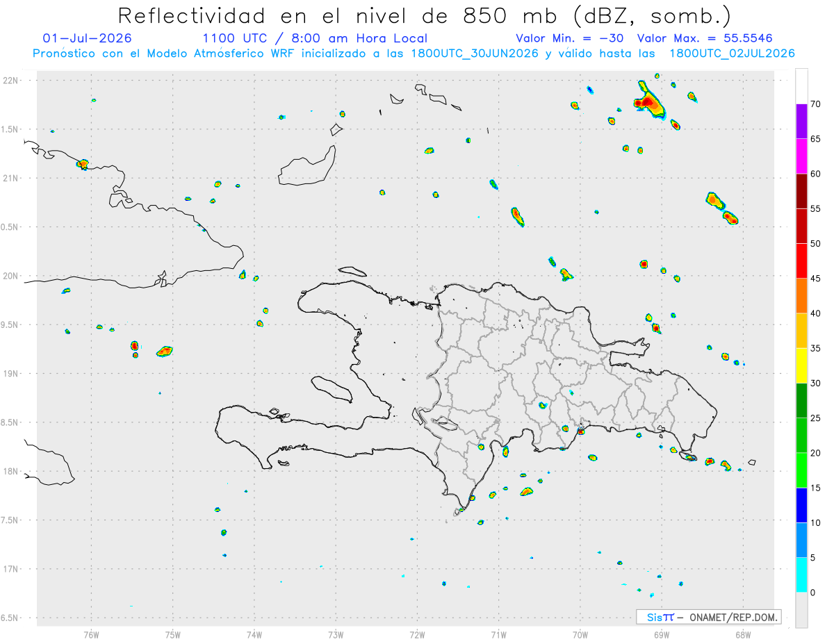Click valid-until time "1800UTC_02JUL2026"
This screenshot has height=644, width=834.
(732, 53)
